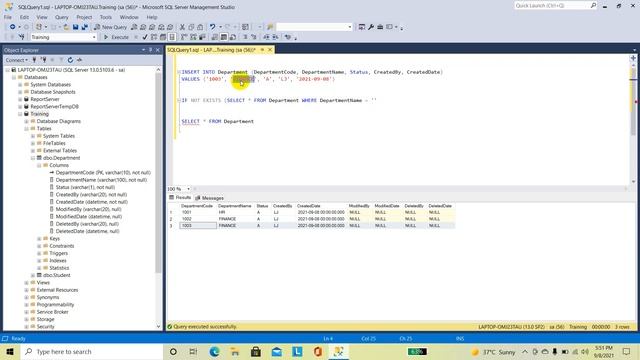Image resolution: width=640 pixels, height=360 pixels.
Task: Collapse the dbo.Department table node
Action: pos(33,158)
